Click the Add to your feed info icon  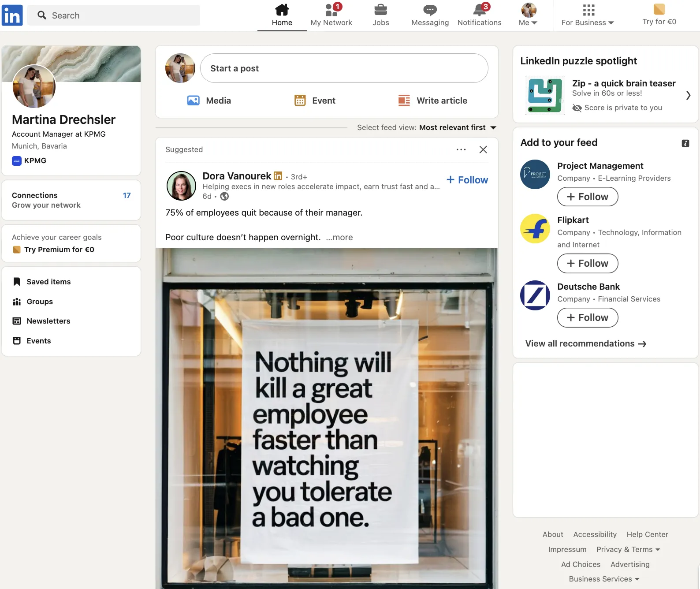[685, 143]
